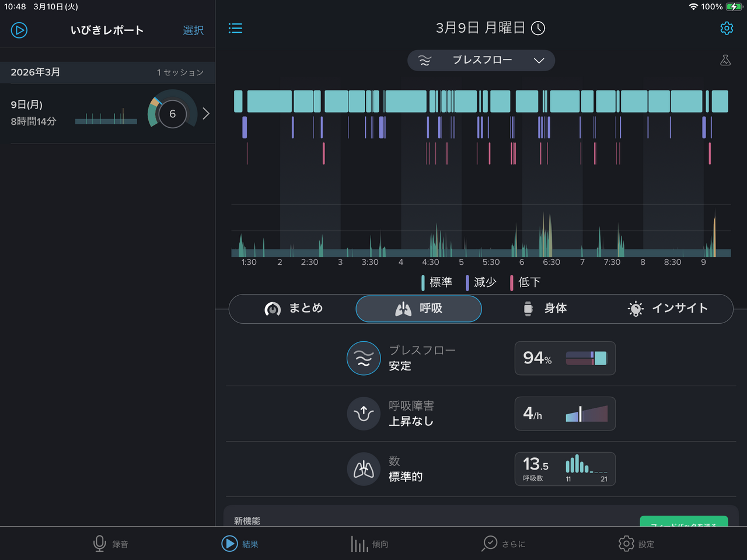Tap the clock icon beside the date
The width and height of the screenshot is (747, 560).
click(538, 28)
